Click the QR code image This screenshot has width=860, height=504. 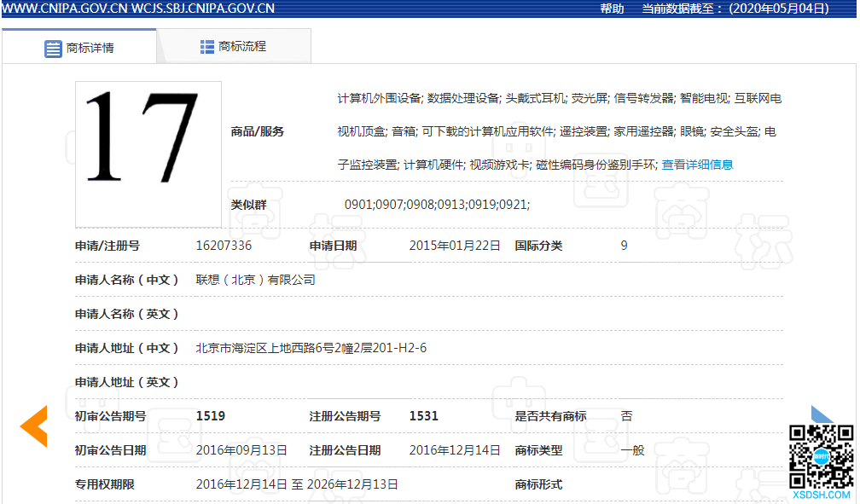(821, 456)
